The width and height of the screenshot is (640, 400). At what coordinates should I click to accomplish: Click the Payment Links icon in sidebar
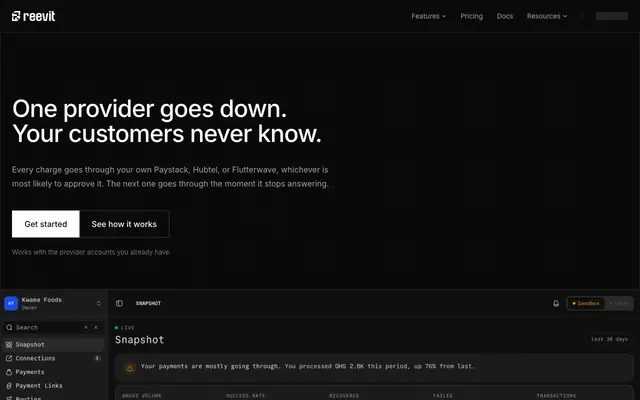click(9, 386)
